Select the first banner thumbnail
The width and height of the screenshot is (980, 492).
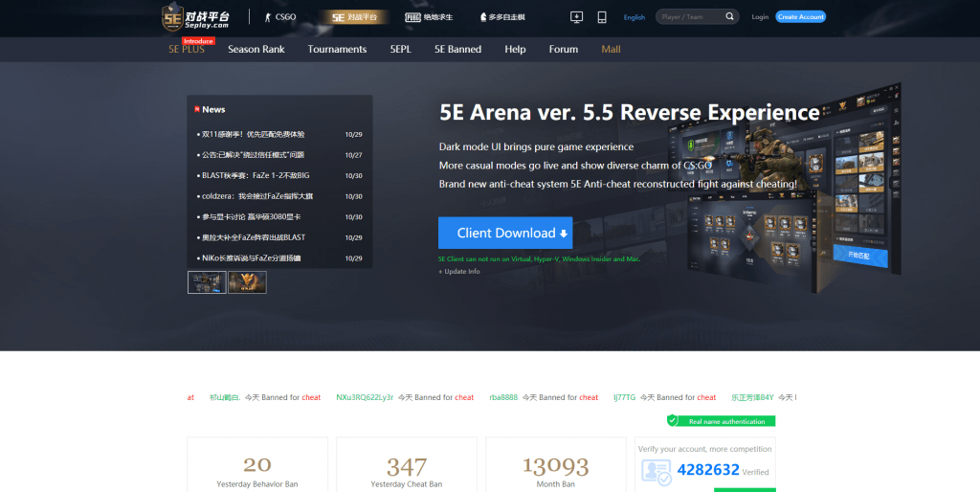pyautogui.click(x=207, y=282)
